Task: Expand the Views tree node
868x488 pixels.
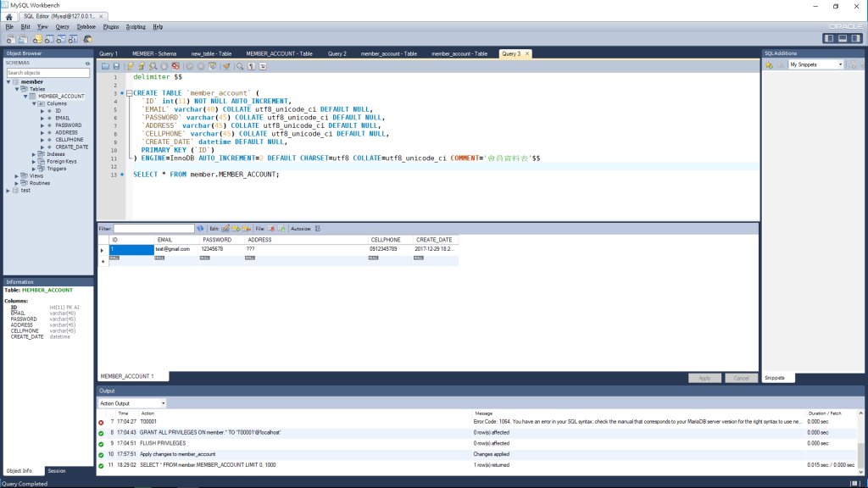Action: pyautogui.click(x=17, y=176)
